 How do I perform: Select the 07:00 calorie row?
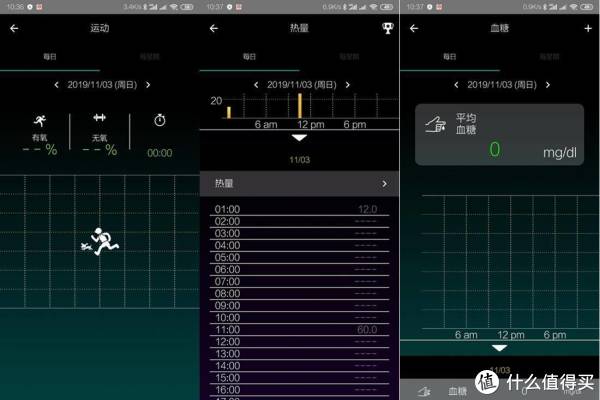tap(299, 281)
